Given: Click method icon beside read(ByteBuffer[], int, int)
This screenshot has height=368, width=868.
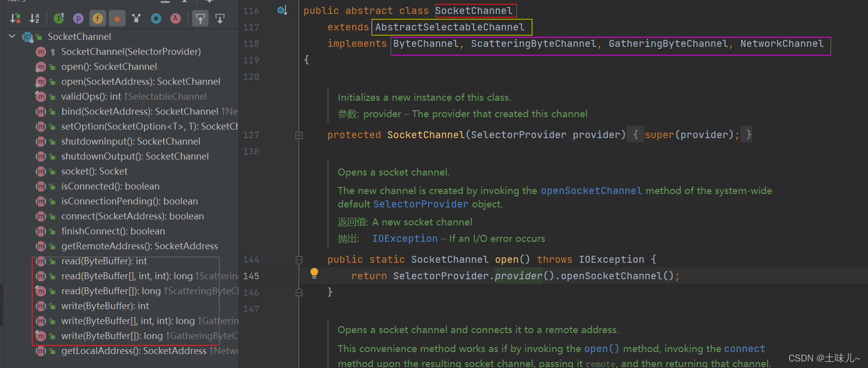Looking at the screenshot, I should point(41,276).
